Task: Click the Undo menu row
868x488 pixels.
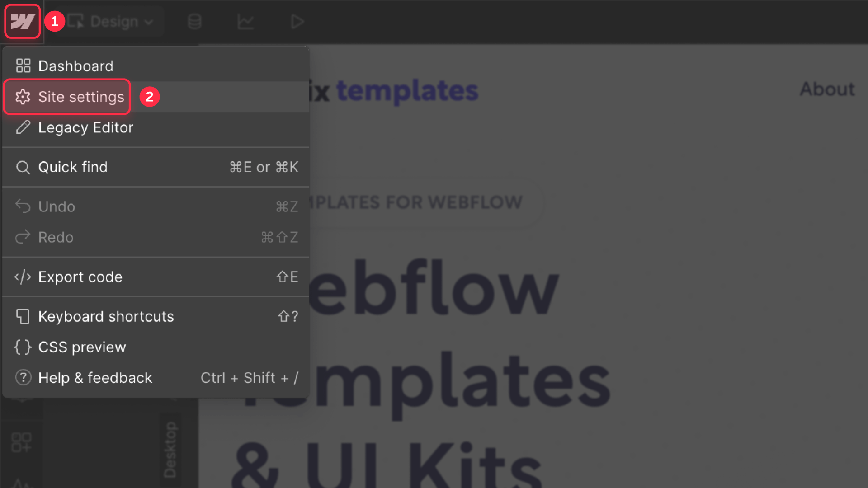Action: pyautogui.click(x=56, y=206)
